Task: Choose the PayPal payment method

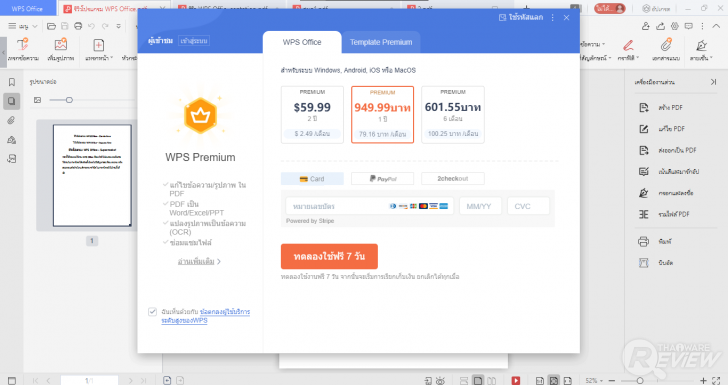Action: click(383, 179)
